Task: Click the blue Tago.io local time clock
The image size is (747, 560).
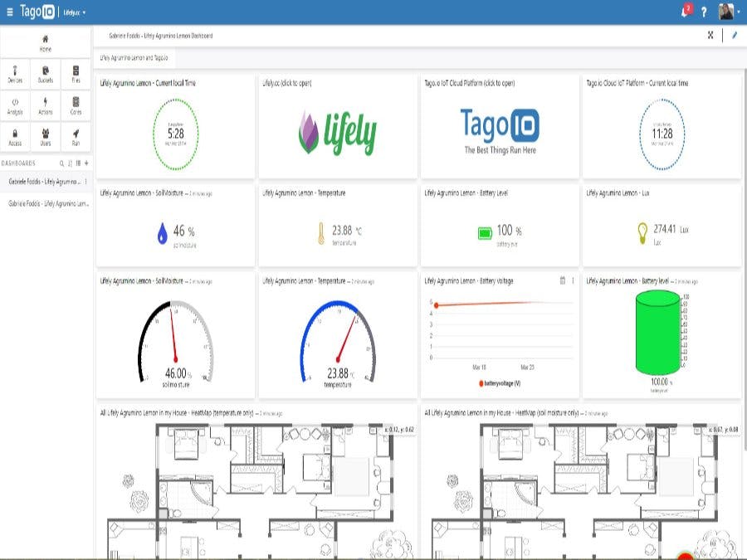Action: (662, 134)
